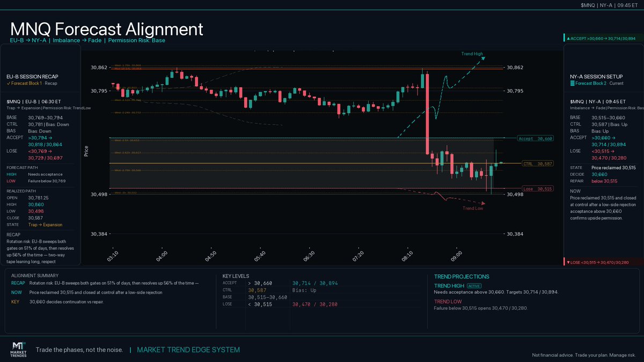The height and width of the screenshot is (362, 644).
Task: Click the 06:30 time axis label
Action: point(309,256)
